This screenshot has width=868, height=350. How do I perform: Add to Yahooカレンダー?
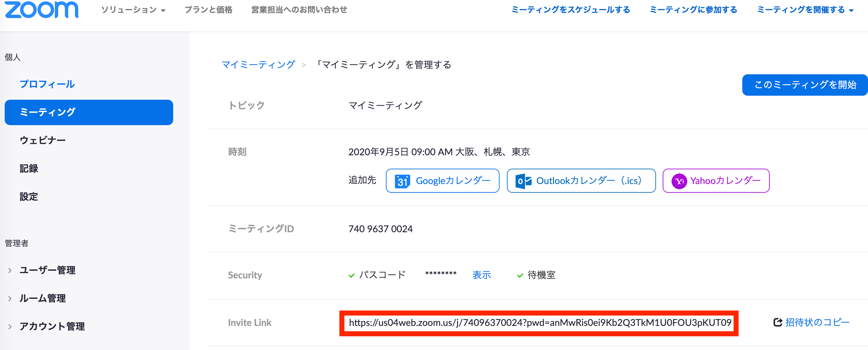716,181
